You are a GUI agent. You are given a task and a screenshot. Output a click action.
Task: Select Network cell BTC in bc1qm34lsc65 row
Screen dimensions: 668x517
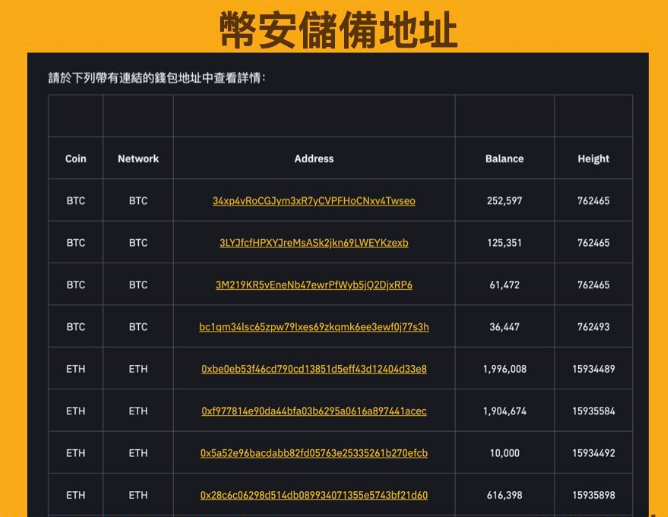138,327
